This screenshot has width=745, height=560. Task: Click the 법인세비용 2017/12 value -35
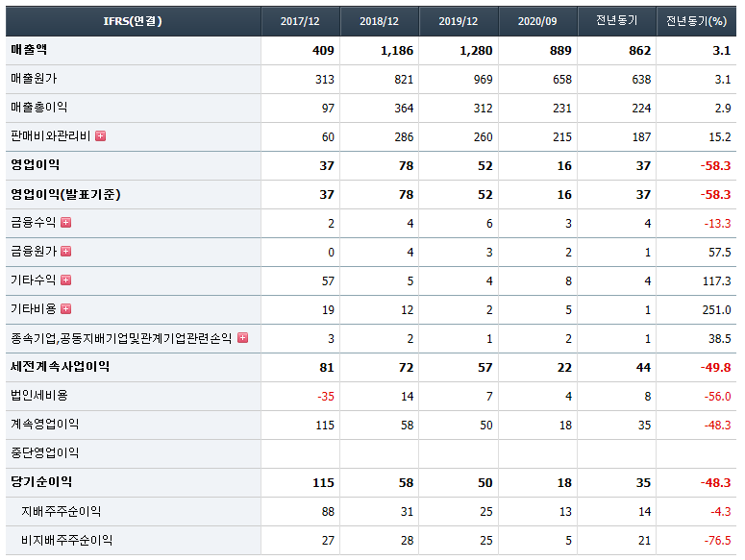(326, 397)
